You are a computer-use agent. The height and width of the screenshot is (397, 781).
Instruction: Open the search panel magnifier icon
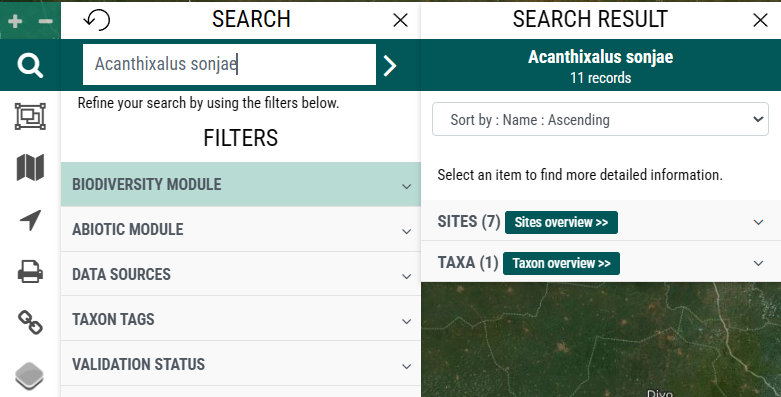coord(30,65)
